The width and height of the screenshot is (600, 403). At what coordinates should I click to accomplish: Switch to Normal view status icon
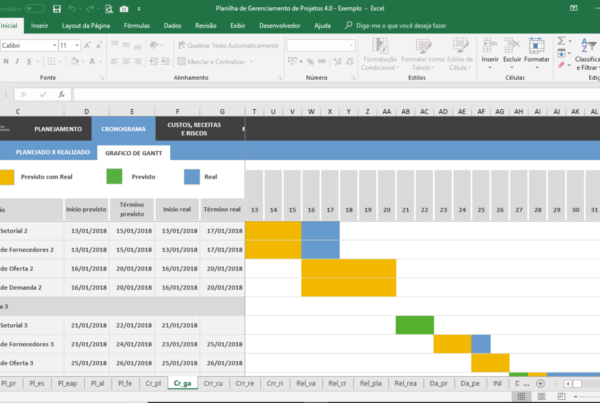[x=521, y=396]
